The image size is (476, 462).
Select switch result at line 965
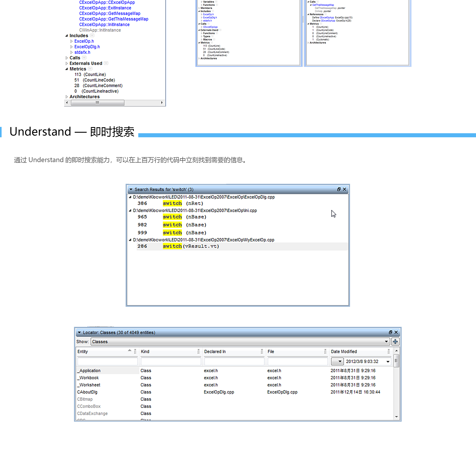point(172,217)
